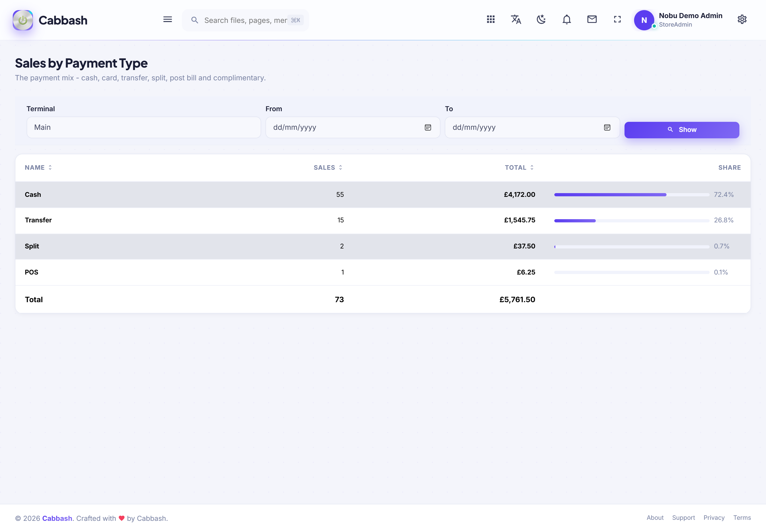Switch to dark mode with moon icon

click(541, 19)
